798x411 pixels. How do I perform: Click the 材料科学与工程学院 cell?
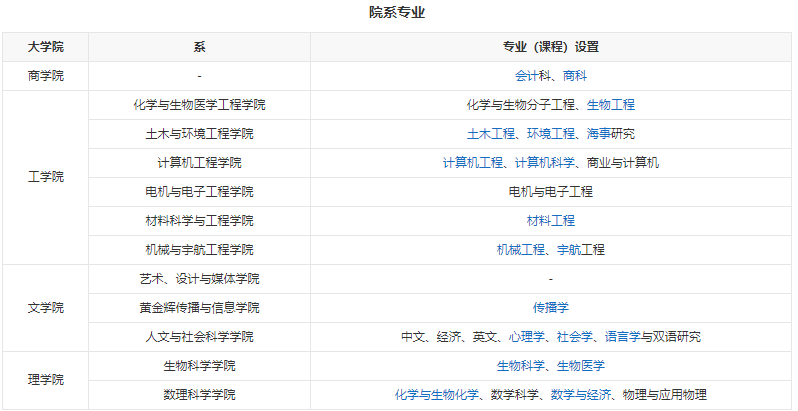click(200, 221)
